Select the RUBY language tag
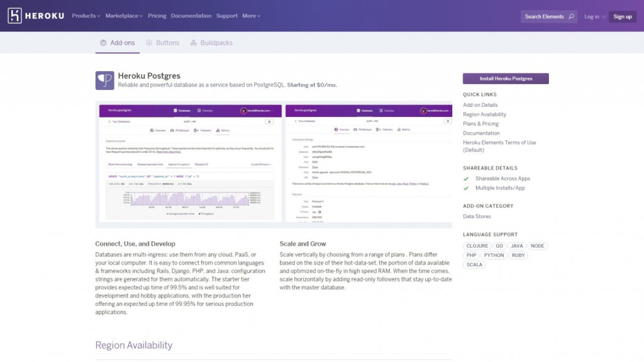This screenshot has height=362, width=644. tap(518, 255)
